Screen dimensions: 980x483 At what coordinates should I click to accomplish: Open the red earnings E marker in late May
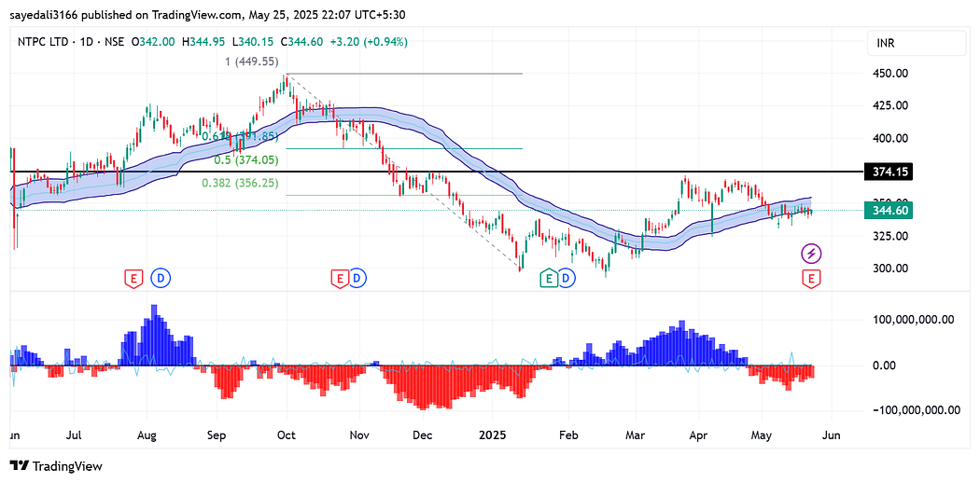811,278
